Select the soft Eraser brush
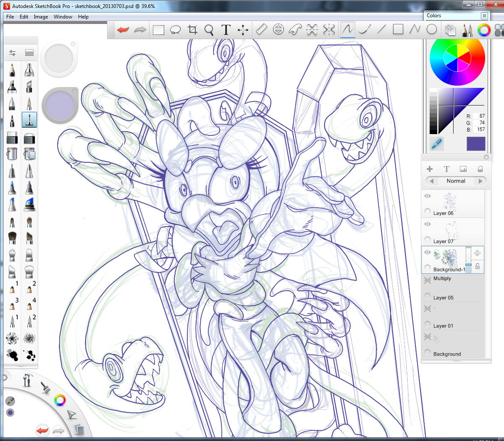The width and height of the screenshot is (504, 441). point(29,137)
